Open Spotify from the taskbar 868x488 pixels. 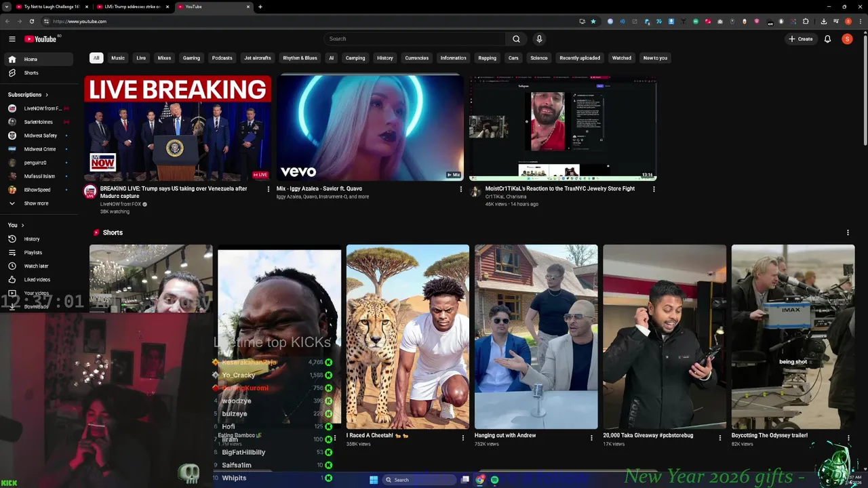click(x=494, y=480)
